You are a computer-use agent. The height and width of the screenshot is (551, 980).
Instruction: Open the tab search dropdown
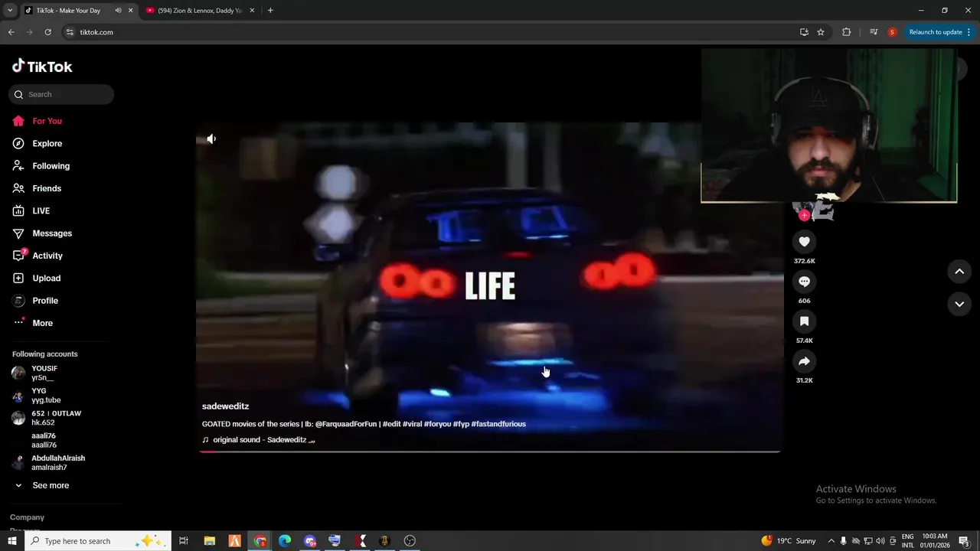tap(10, 11)
